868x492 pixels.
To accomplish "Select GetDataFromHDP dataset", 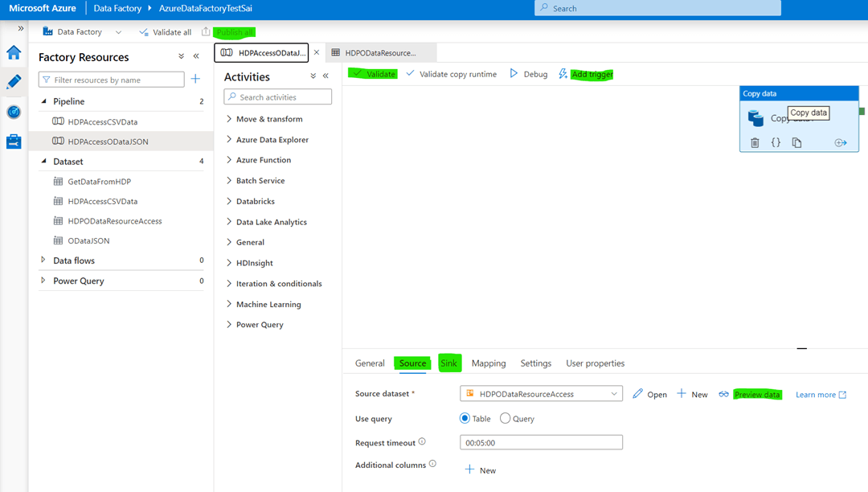I will click(99, 181).
